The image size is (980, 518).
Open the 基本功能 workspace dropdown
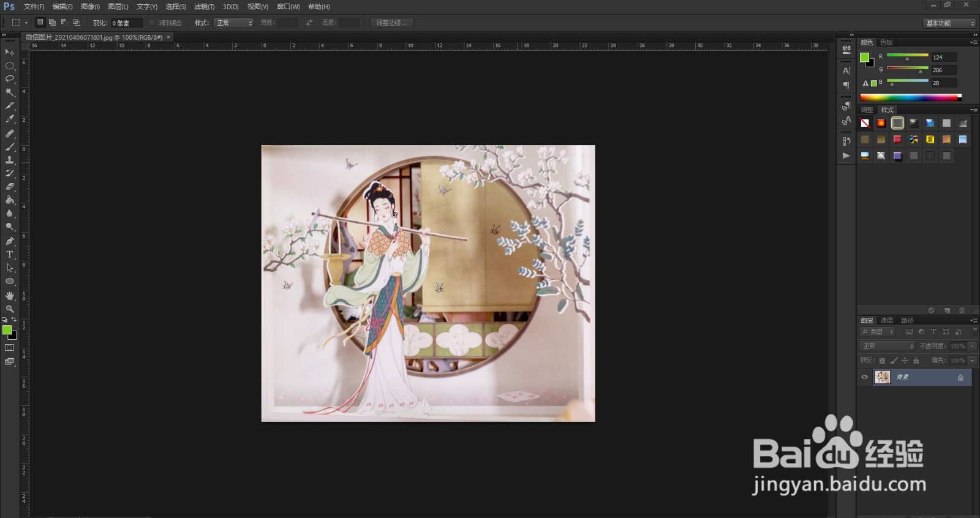[949, 23]
